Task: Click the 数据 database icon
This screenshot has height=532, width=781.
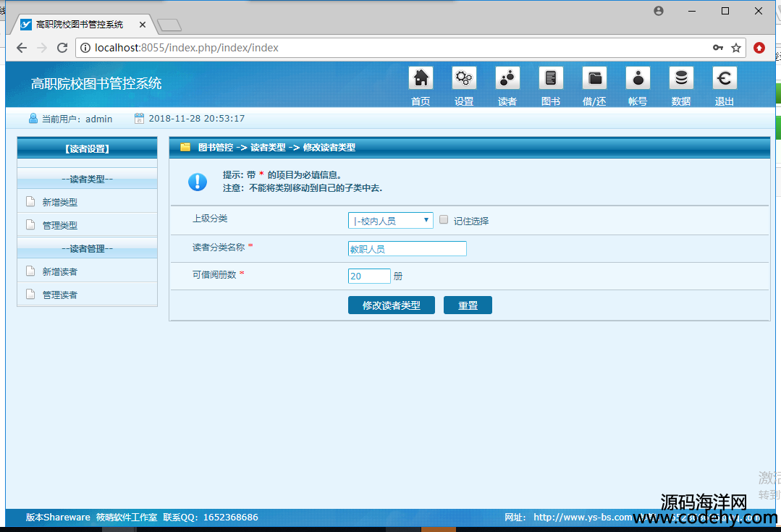Action: point(681,78)
